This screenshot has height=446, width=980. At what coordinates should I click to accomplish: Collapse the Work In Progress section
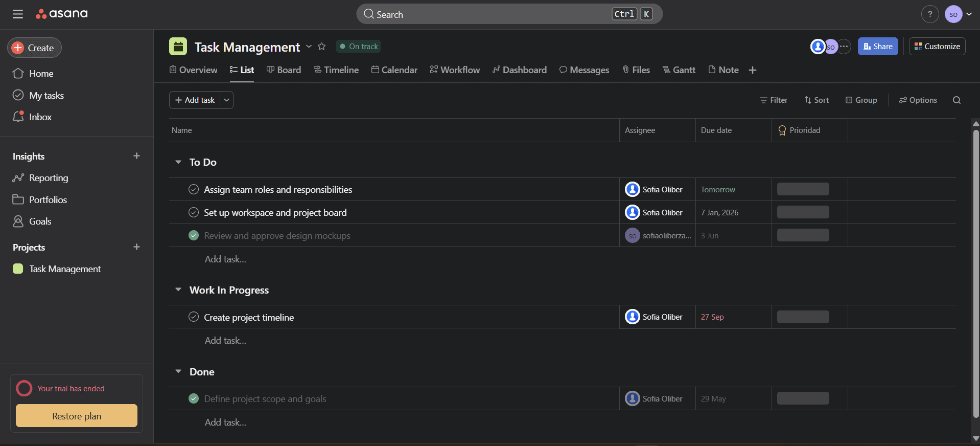click(x=178, y=290)
